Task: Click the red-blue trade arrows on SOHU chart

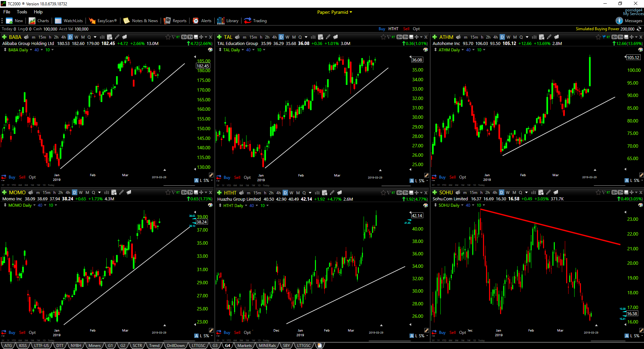Action: 434,333
